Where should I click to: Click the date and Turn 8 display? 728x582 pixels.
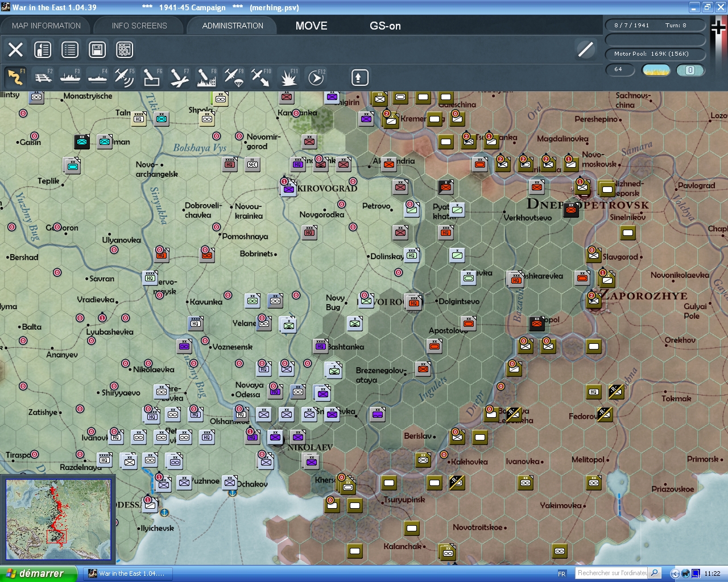tap(655, 25)
